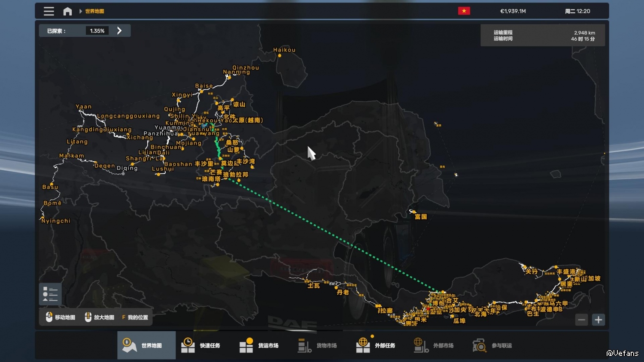This screenshot has height=362, width=644.
Task: Select the Baoshan city label
Action: [178, 164]
